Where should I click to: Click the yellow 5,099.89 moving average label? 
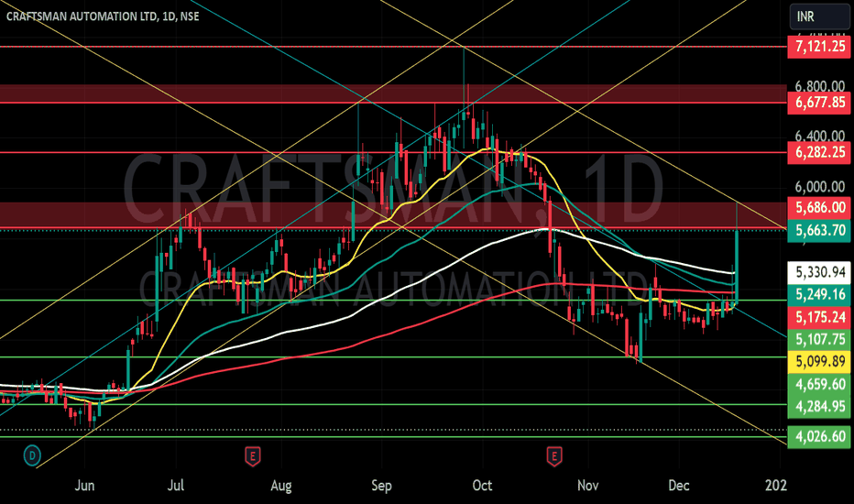[819, 362]
